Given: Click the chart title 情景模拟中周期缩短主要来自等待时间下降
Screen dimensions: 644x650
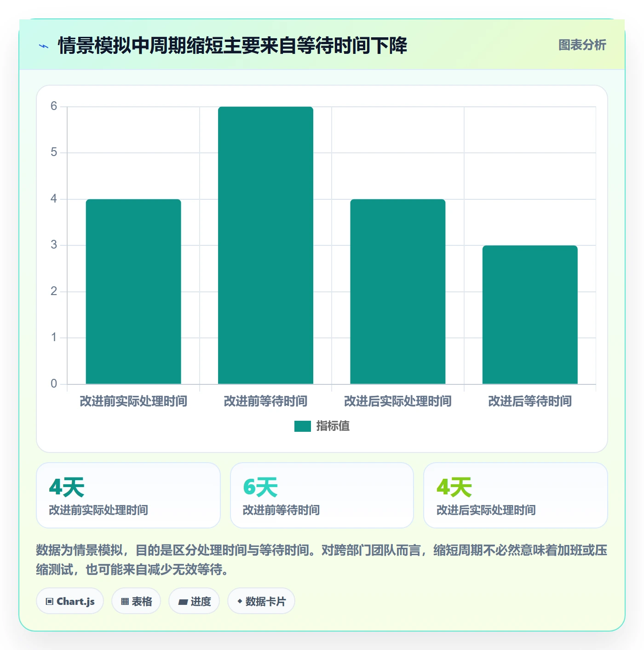Looking at the screenshot, I should [232, 46].
